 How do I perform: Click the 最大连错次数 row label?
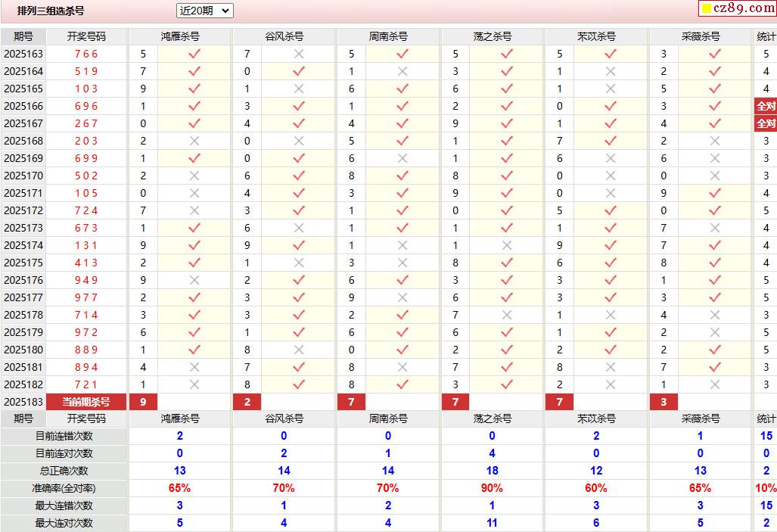pos(64,506)
